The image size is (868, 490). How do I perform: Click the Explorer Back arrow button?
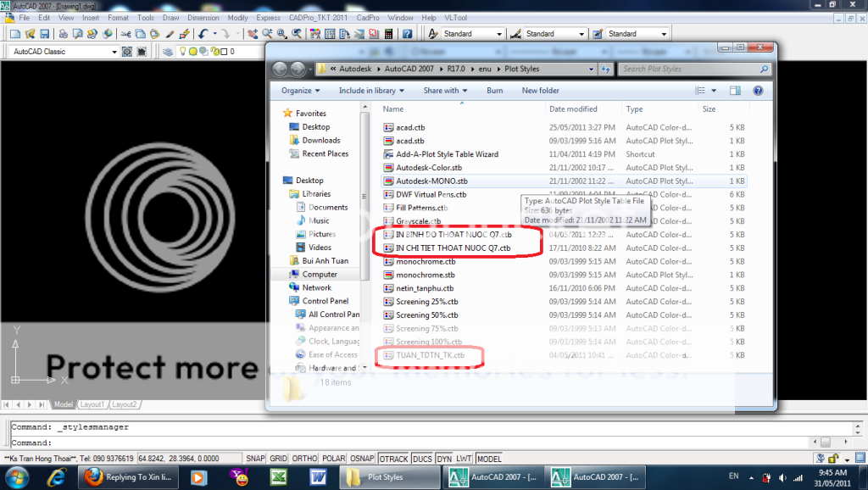coord(280,69)
